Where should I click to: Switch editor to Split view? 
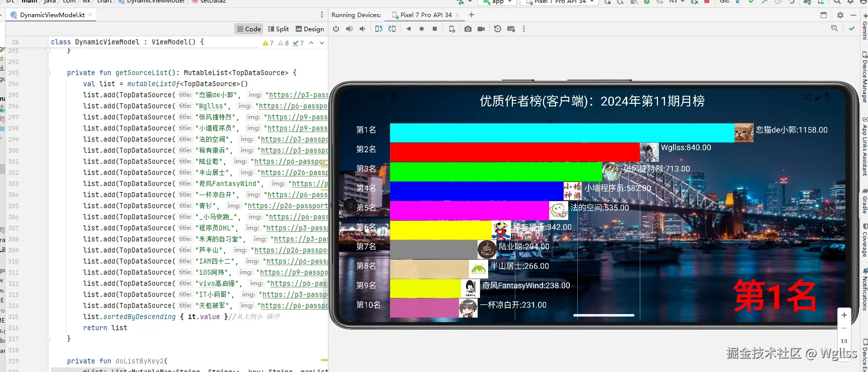coord(278,29)
